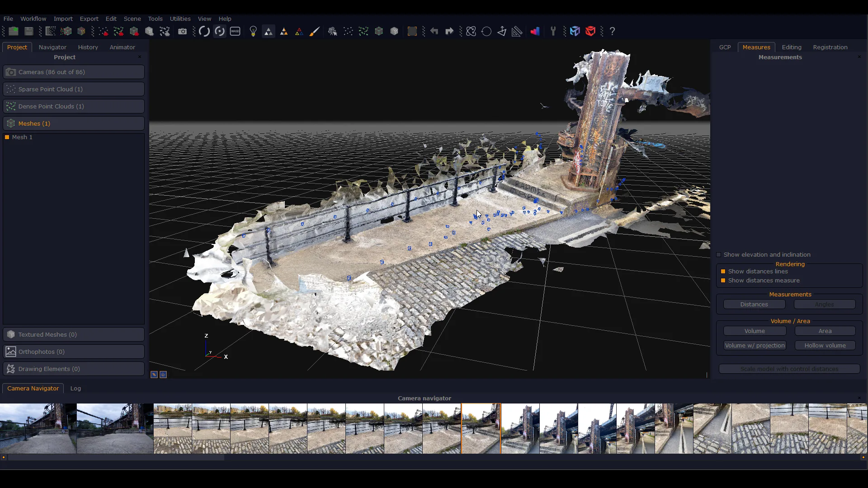The width and height of the screenshot is (868, 488).
Task: Collapse the Meshes (1) tree node
Action: point(74,123)
